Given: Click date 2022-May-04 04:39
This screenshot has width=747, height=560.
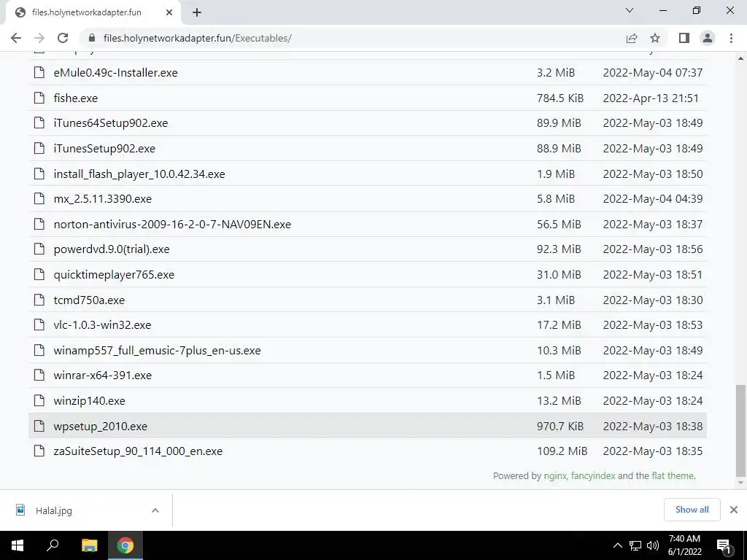Looking at the screenshot, I should click(653, 199).
